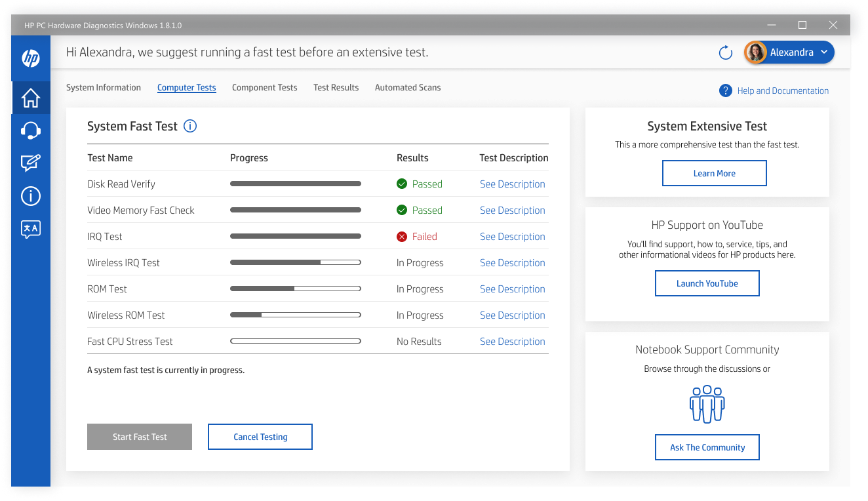Go to the Test Results tab
Screen dimensions: 868x501
[336, 87]
